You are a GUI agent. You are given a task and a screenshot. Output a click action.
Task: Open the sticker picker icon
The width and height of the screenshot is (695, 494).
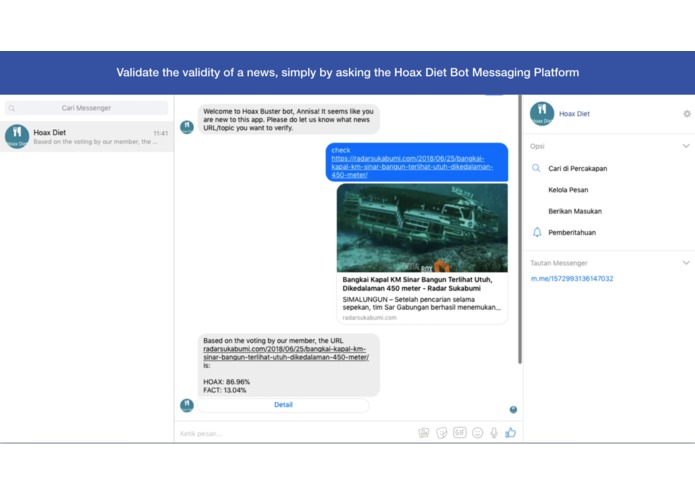(x=441, y=433)
